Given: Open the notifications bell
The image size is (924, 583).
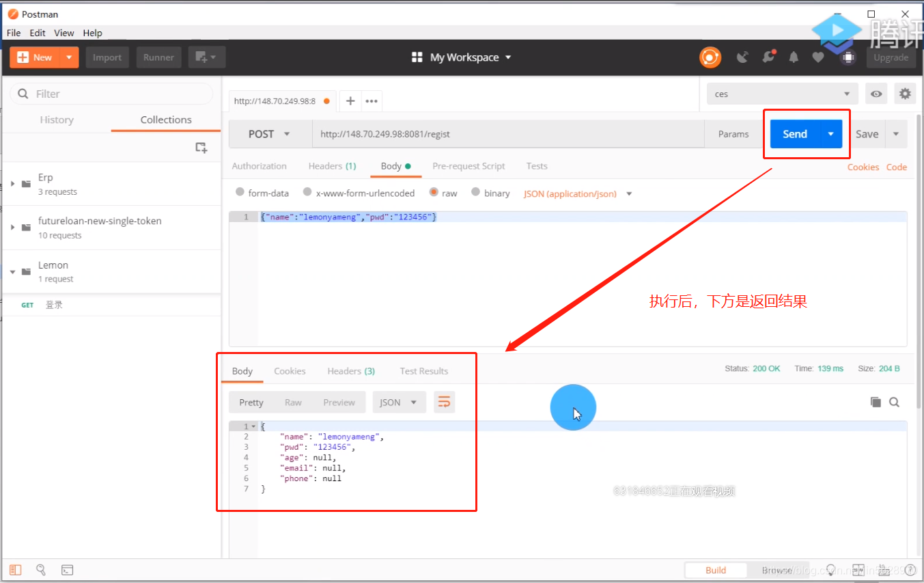Looking at the screenshot, I should [x=794, y=57].
